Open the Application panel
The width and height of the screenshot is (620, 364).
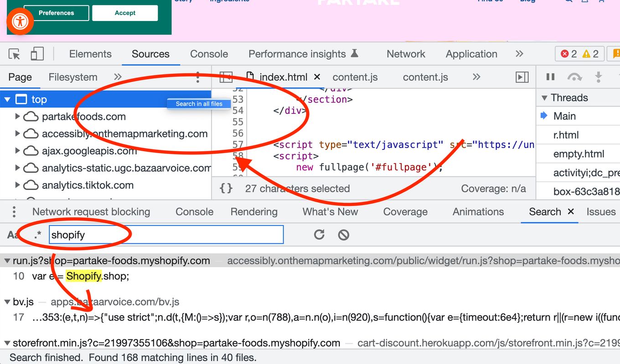(471, 54)
